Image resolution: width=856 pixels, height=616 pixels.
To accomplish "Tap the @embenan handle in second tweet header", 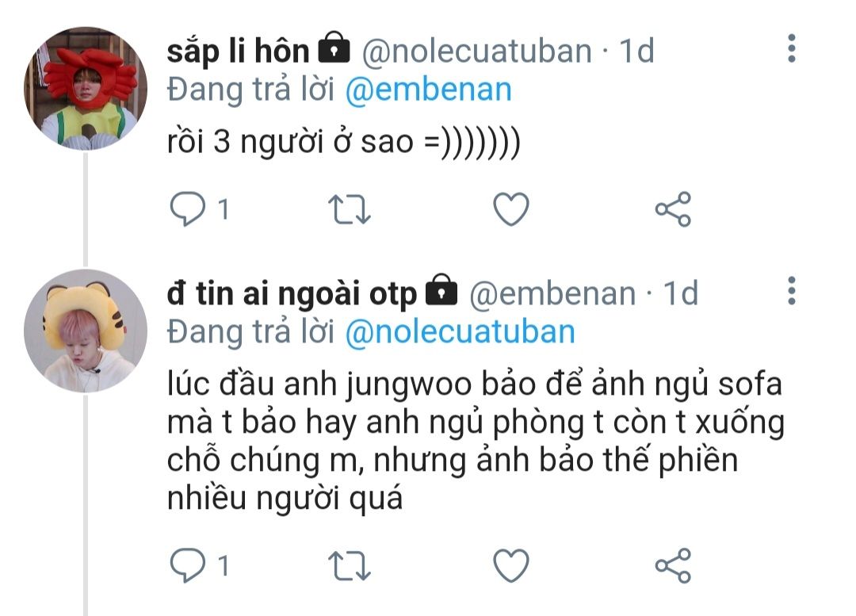I will [553, 293].
